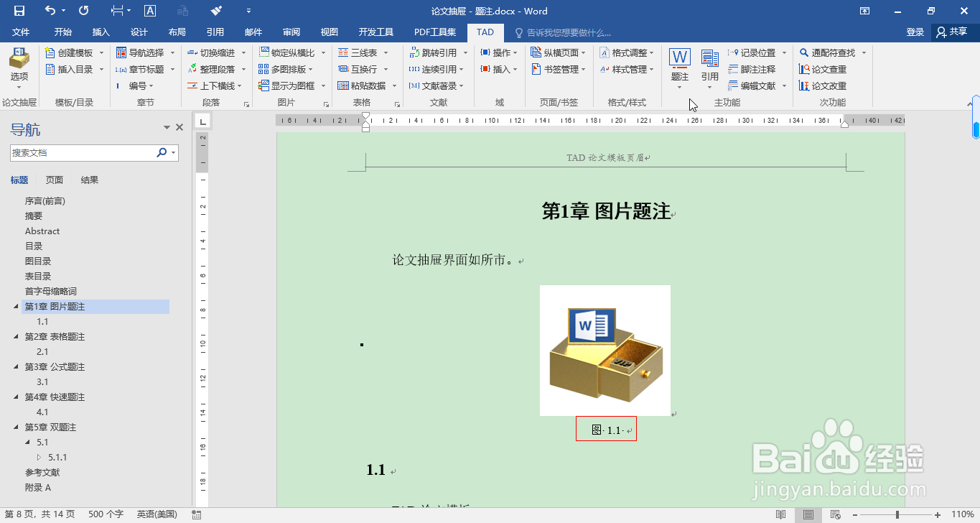980x523 pixels.
Task: Collapse 第5章 双题注 tree node
Action: [17, 427]
